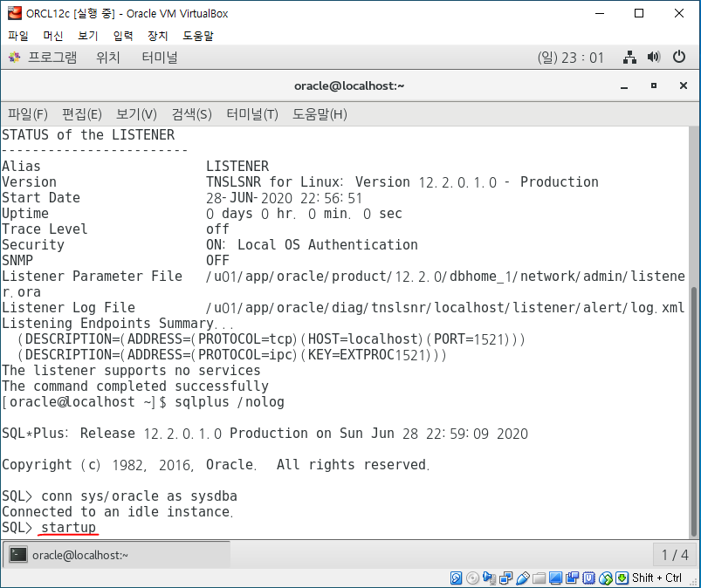Viewport: 701px width, 588px height.
Task: Click GNOME volume speaker tray icon
Action: point(654,58)
